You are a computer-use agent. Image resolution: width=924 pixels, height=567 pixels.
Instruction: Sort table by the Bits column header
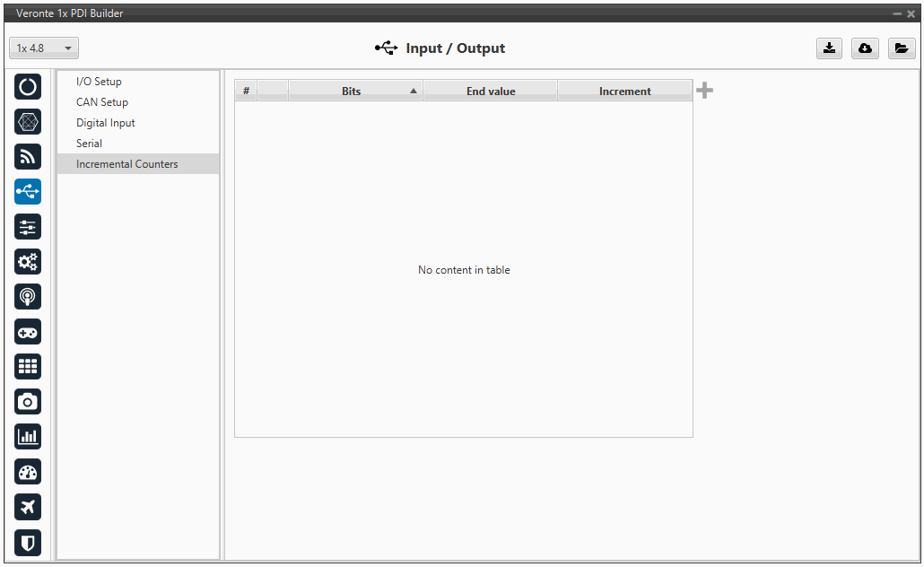click(x=352, y=92)
